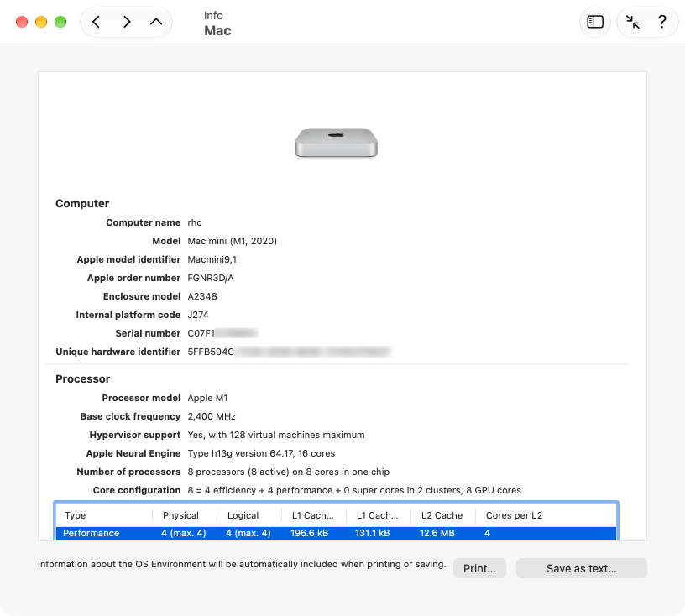Click platform code J274

click(x=198, y=315)
